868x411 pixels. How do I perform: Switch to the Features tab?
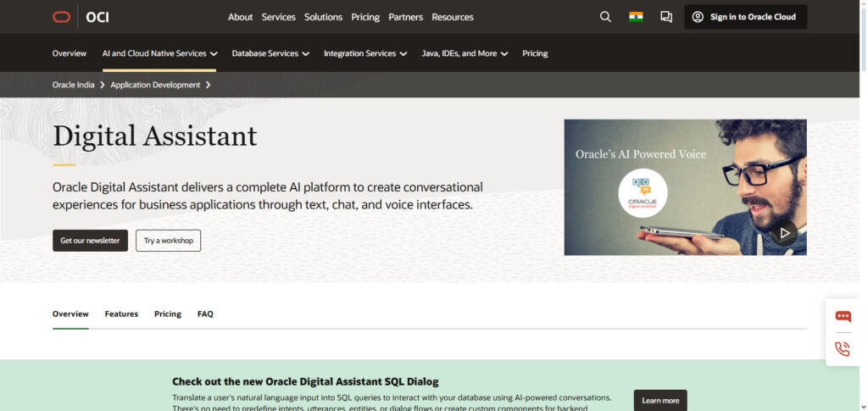[x=121, y=314]
